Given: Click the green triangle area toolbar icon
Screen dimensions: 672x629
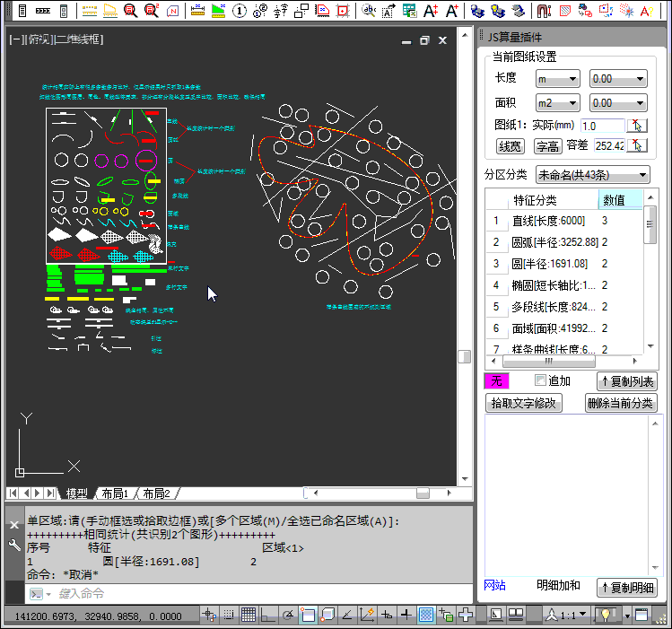Looking at the screenshot, I should pos(217,11).
